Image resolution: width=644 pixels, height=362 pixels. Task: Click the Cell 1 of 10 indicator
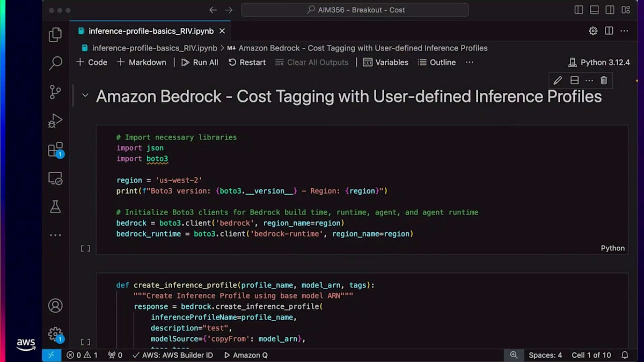(591, 355)
